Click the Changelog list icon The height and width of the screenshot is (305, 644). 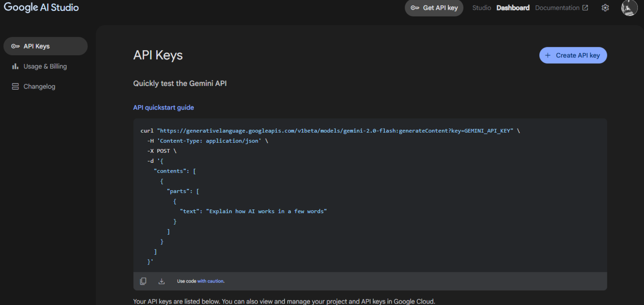pyautogui.click(x=15, y=87)
